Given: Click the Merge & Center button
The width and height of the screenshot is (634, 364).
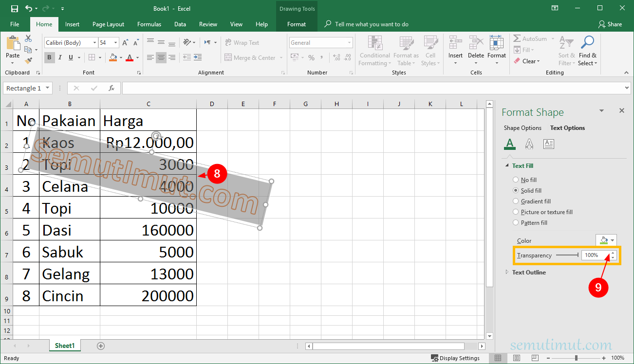Looking at the screenshot, I should 254,57.
